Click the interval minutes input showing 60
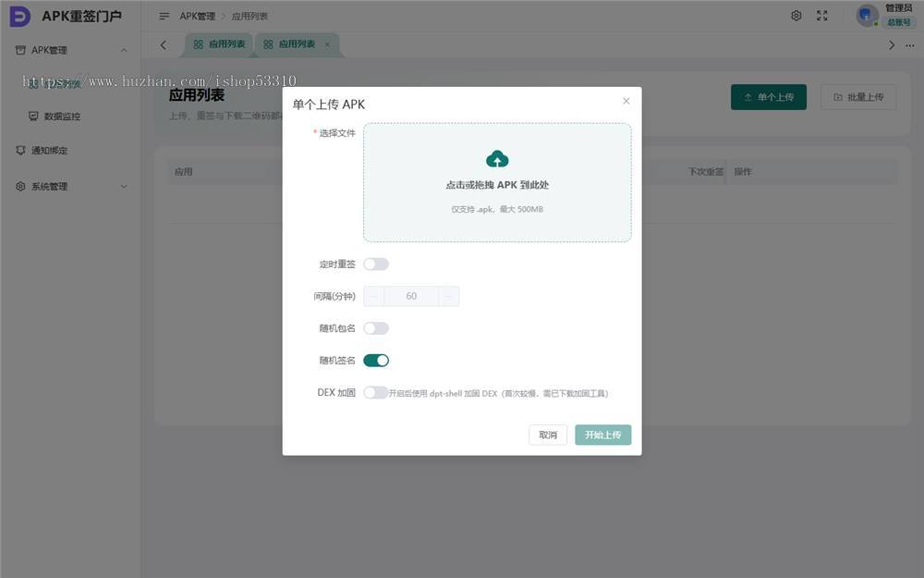Screen dimensions: 924x578 click(x=411, y=296)
